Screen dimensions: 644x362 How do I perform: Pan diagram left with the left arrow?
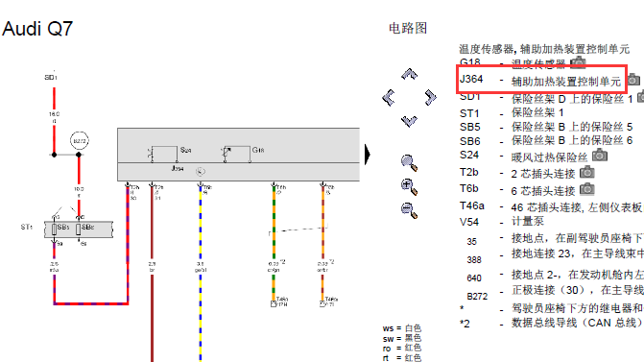(x=389, y=98)
